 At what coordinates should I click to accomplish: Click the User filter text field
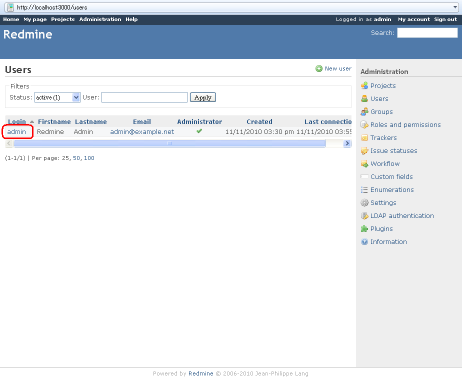tap(144, 97)
